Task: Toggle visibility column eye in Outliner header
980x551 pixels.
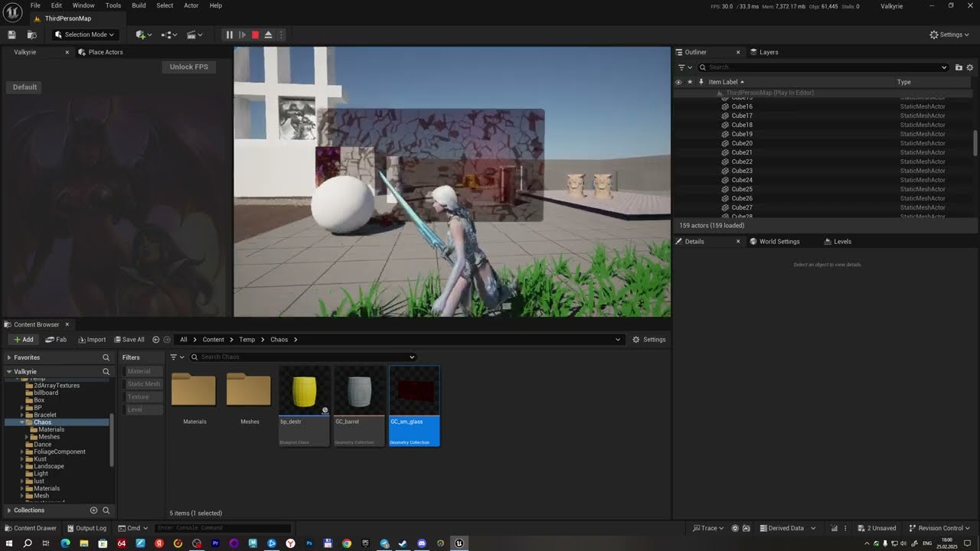Action: 678,82
